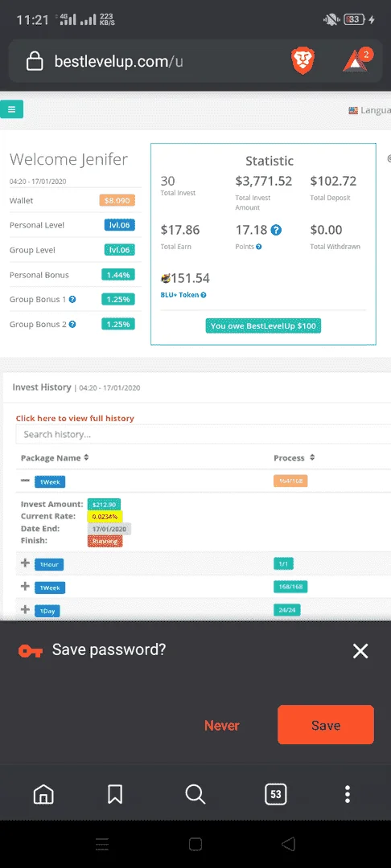Tap Save in the password prompt

coord(326,725)
